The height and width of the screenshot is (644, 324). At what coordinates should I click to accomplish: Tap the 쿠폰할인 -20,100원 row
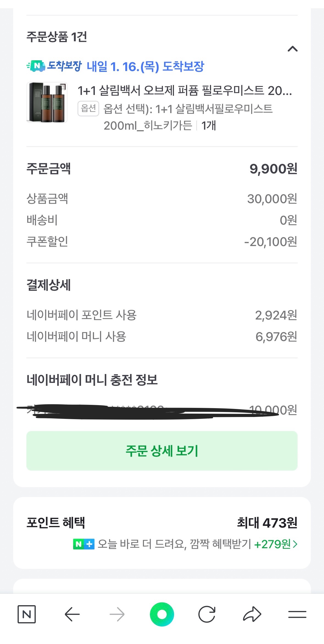[162, 242]
